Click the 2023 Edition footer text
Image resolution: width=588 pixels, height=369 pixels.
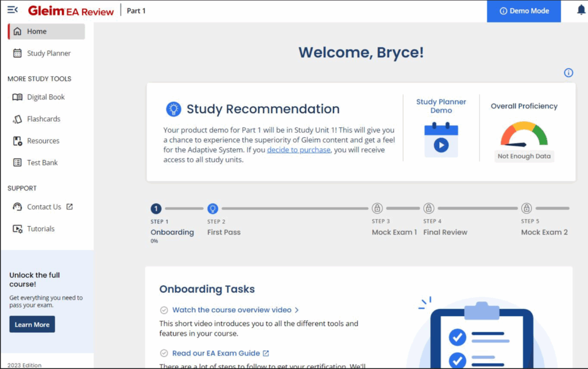point(24,365)
